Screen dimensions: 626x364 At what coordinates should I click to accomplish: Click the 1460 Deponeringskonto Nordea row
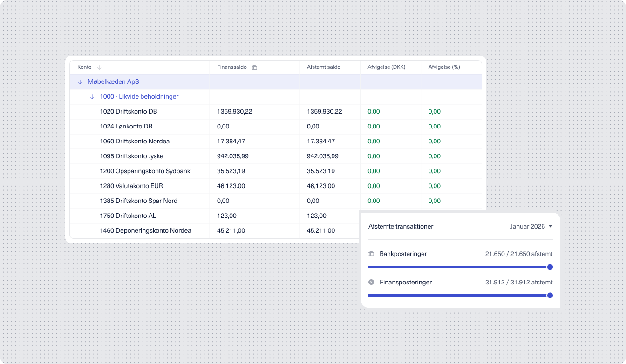pyautogui.click(x=145, y=231)
